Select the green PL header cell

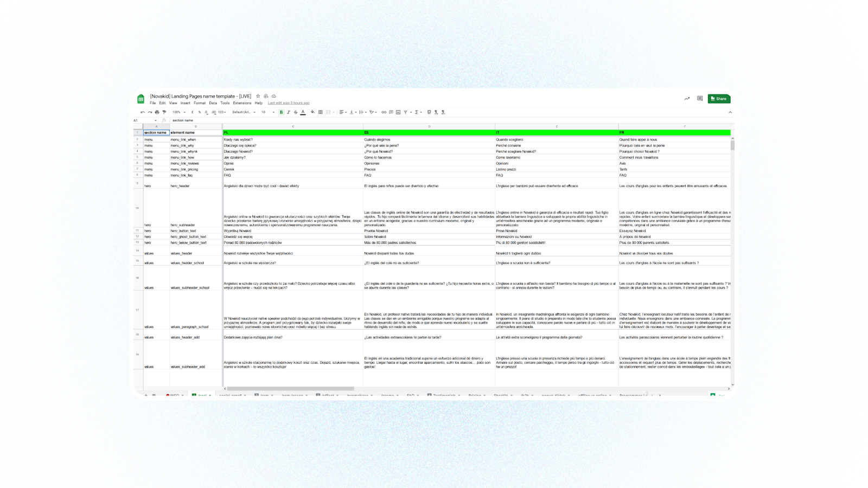293,132
